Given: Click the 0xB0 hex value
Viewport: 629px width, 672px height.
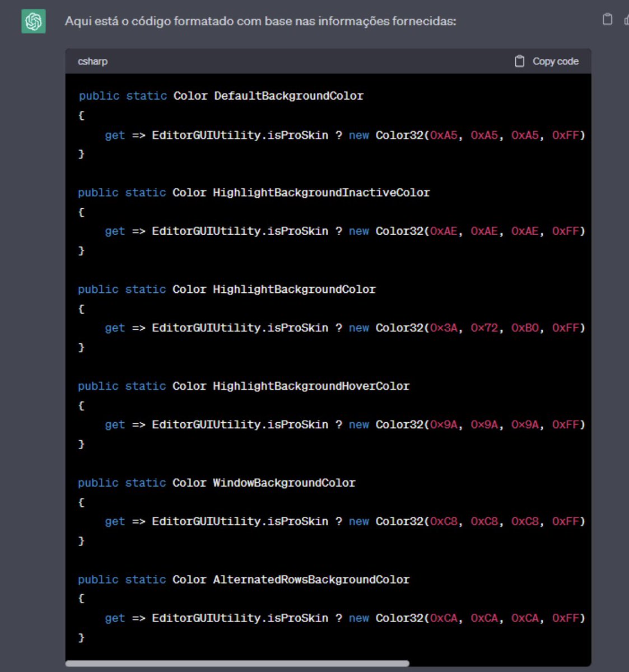Looking at the screenshot, I should click(525, 328).
